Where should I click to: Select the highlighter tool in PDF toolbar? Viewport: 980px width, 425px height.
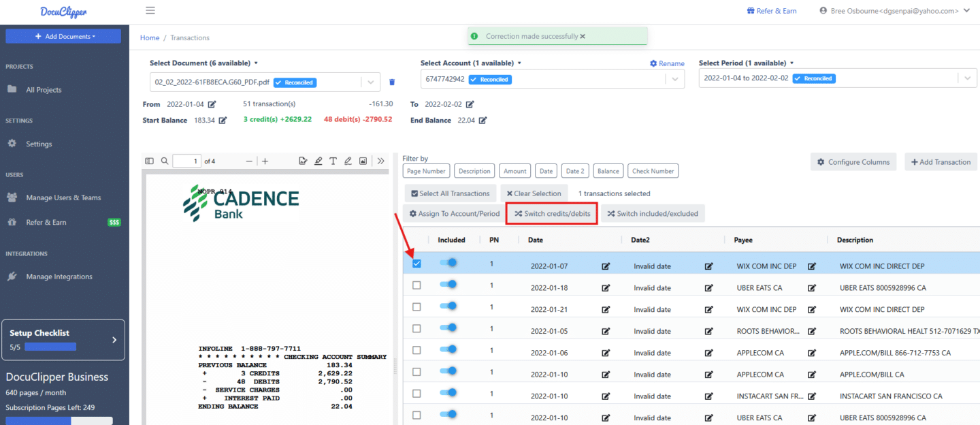click(x=318, y=161)
